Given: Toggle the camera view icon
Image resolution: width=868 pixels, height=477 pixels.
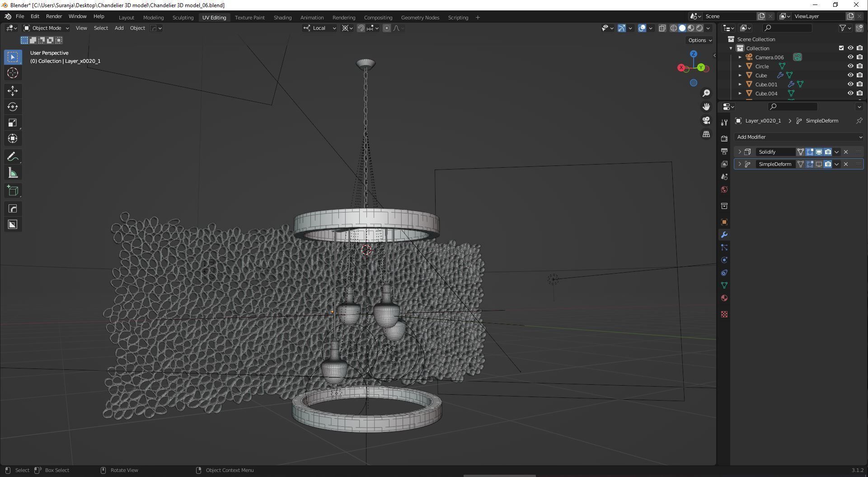Looking at the screenshot, I should (x=706, y=120).
